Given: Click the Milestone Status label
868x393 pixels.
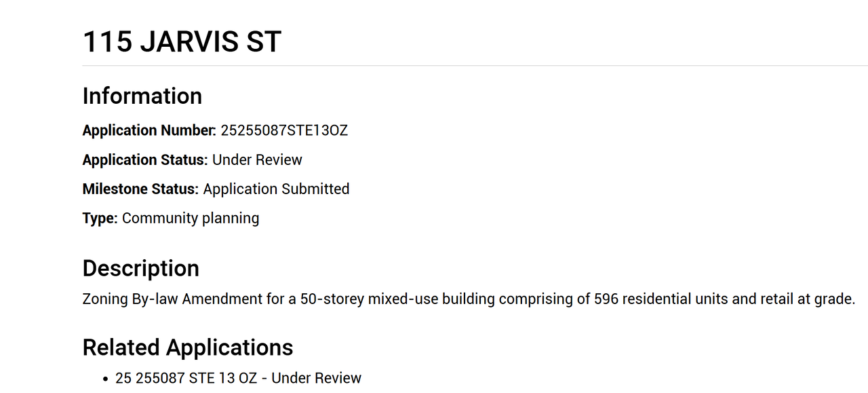Looking at the screenshot, I should (x=140, y=189).
